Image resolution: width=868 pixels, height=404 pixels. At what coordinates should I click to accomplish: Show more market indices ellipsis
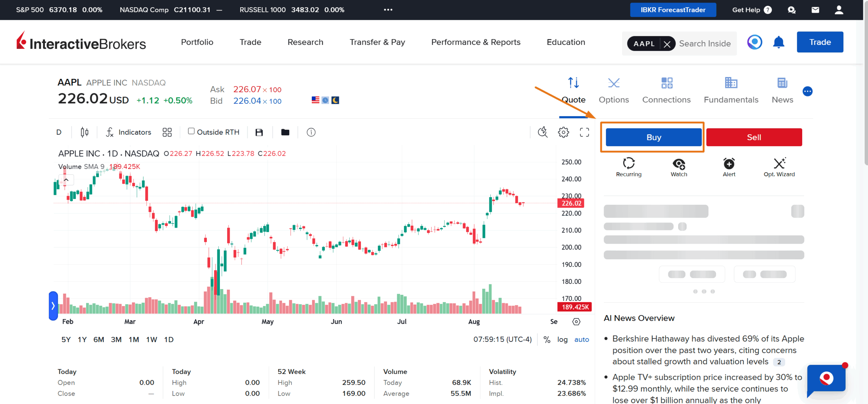coord(388,10)
